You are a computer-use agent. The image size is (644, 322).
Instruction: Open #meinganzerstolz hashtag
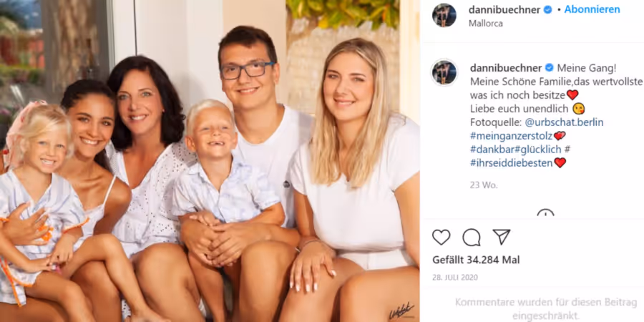[511, 135]
